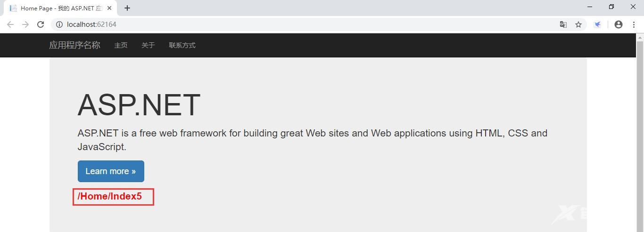
Task: Open Chrome's three-dot menu
Action: [x=634, y=24]
